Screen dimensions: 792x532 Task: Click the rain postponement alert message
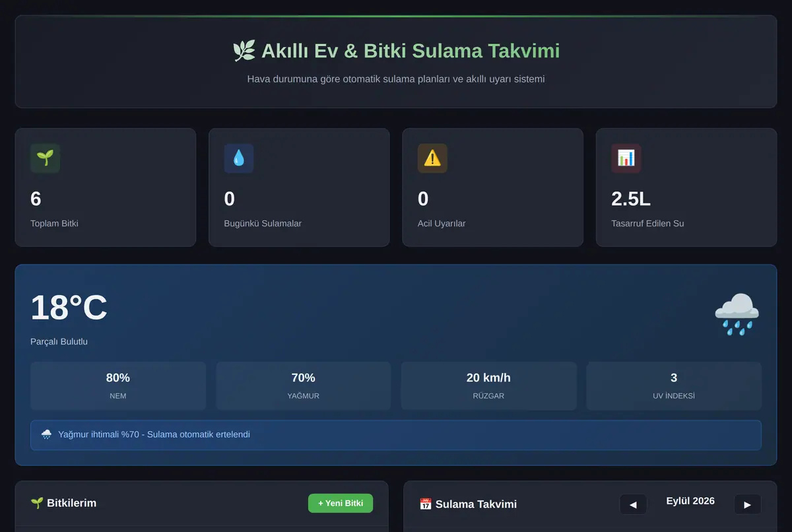[x=396, y=435]
